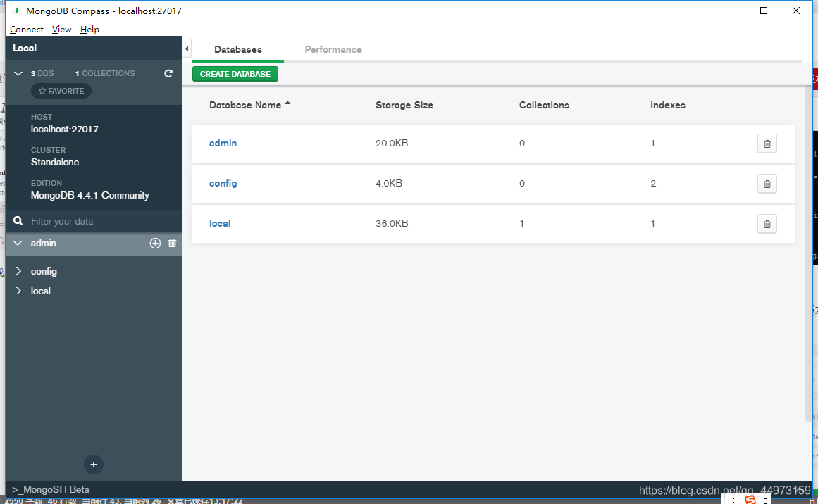Click the Collections column header
This screenshot has height=504, width=818.
point(544,106)
